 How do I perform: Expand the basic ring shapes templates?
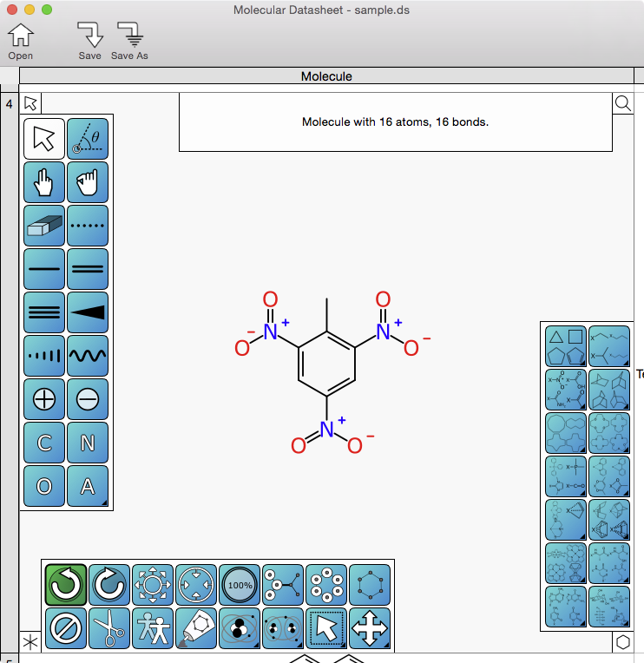click(x=565, y=345)
